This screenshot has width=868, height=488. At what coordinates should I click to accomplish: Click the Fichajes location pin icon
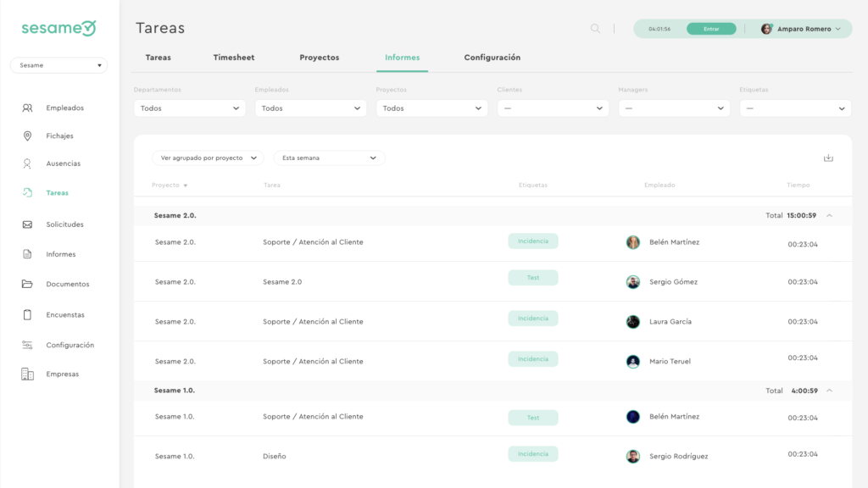pyautogui.click(x=27, y=136)
